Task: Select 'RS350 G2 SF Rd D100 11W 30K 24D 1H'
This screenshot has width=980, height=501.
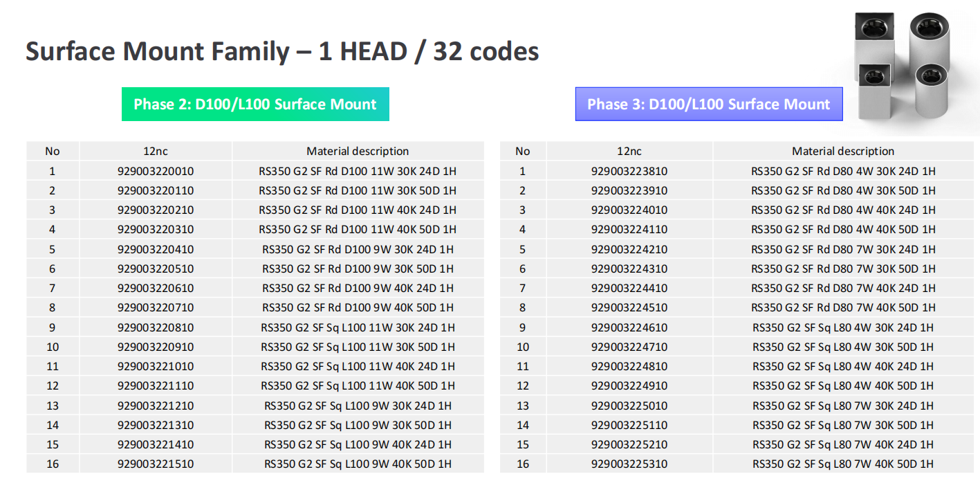Action: click(358, 171)
